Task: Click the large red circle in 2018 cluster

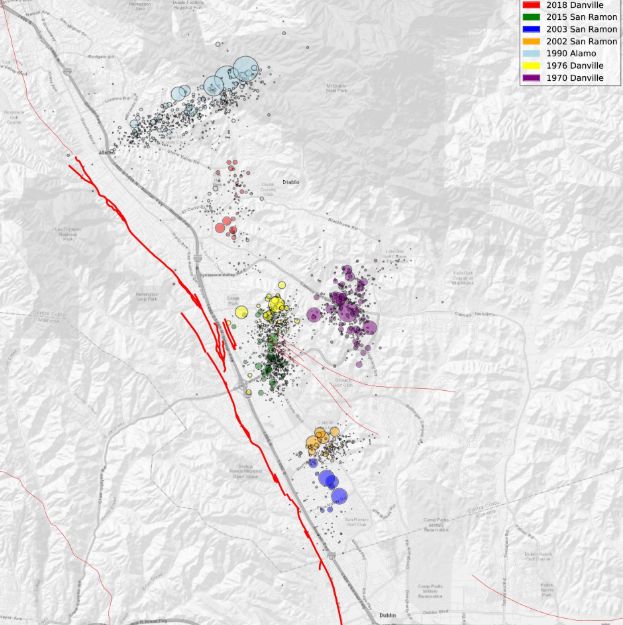Action: coord(228,223)
